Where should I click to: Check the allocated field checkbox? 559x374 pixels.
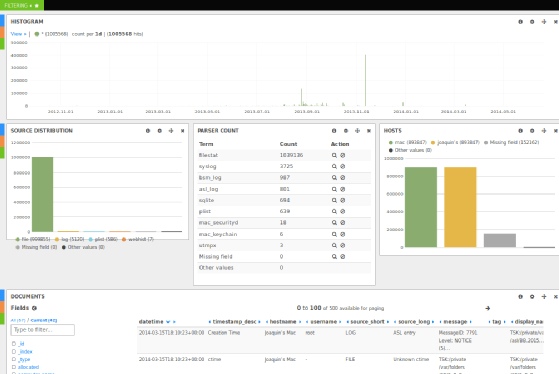(x=14, y=367)
